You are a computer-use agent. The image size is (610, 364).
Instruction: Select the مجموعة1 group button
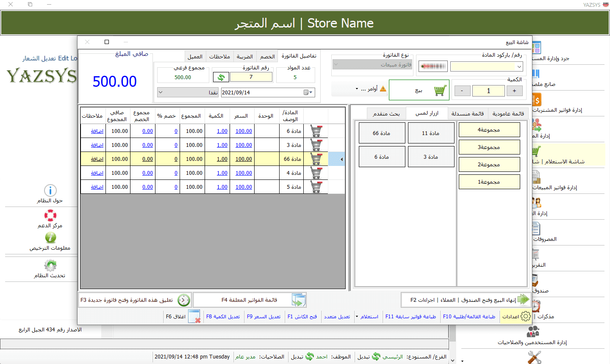(489, 182)
